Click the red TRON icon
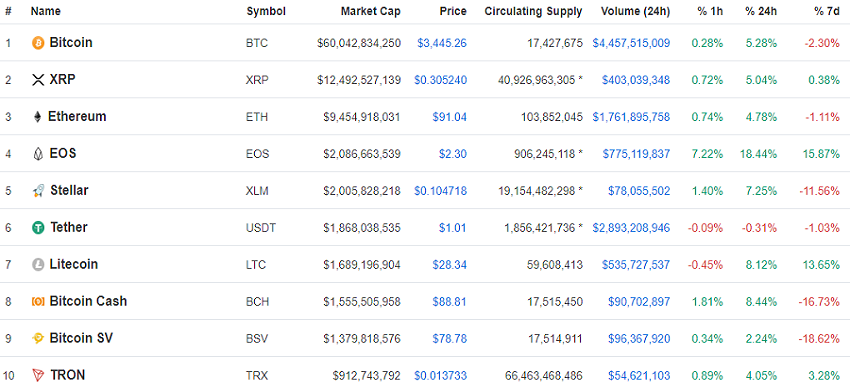Viewport: 850px width, 388px height. pyautogui.click(x=38, y=375)
